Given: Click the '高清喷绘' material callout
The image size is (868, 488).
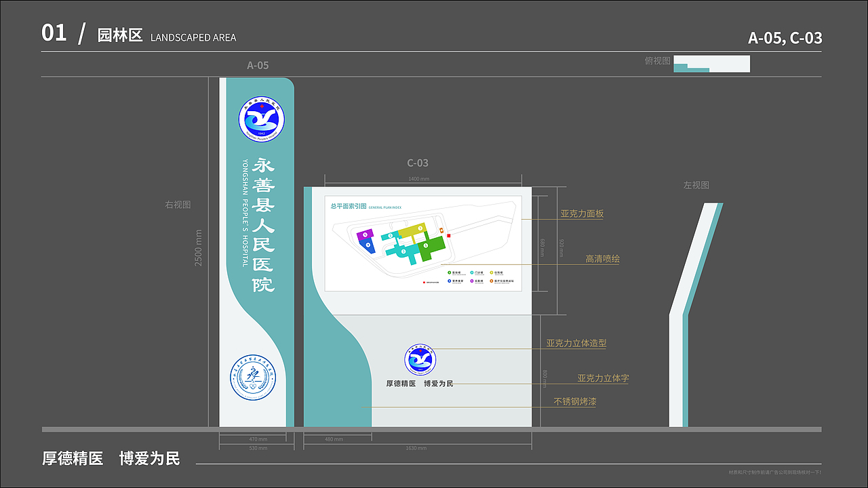Looking at the screenshot, I should click(602, 259).
